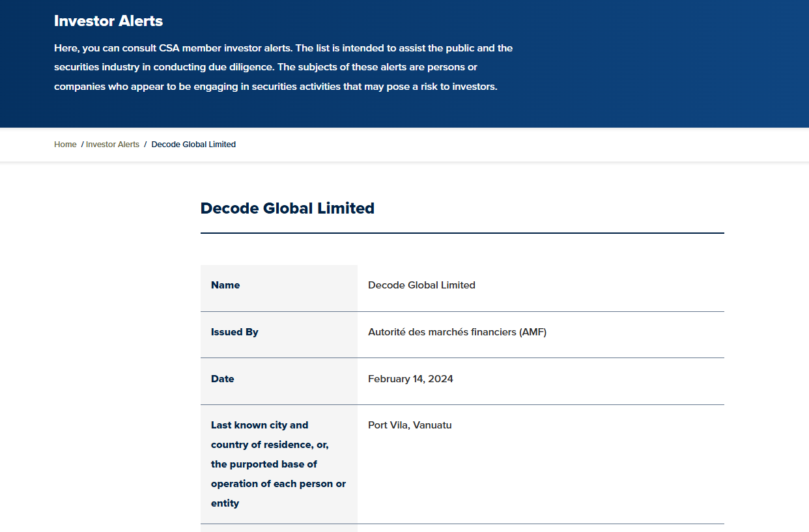Click the 'purported base of operation' label text
809x532 pixels.
pos(278,474)
